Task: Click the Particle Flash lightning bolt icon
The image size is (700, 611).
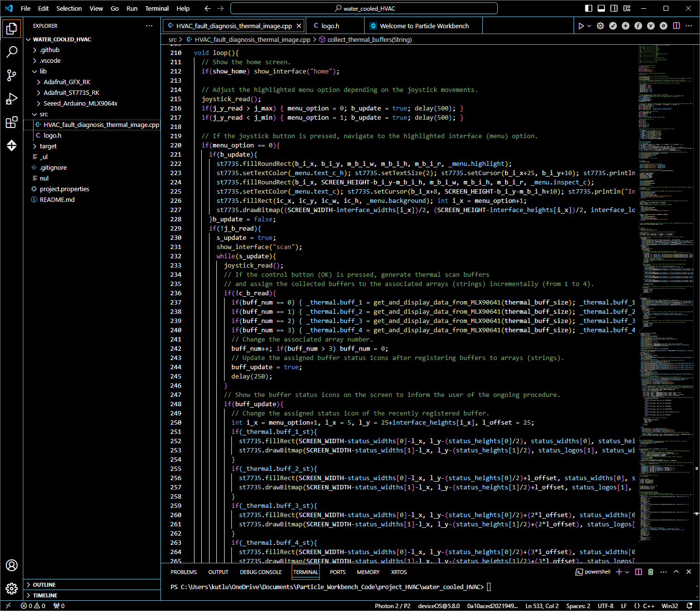Action: tap(626, 26)
